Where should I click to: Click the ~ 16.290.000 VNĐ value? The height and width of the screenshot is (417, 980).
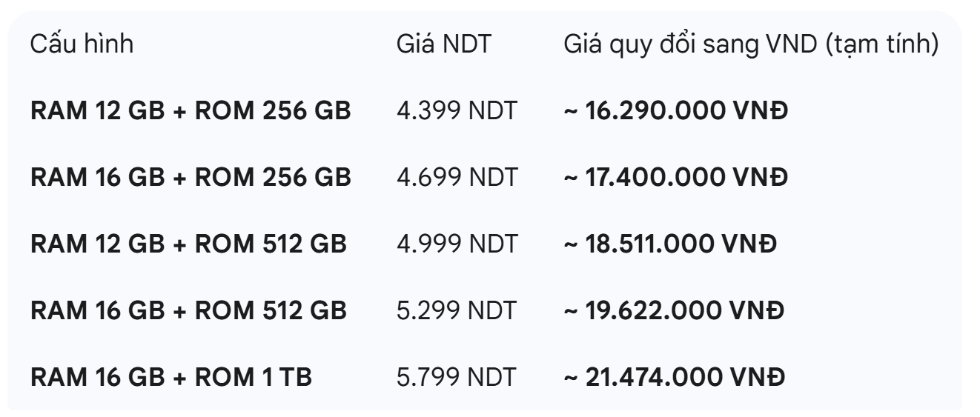point(675,111)
